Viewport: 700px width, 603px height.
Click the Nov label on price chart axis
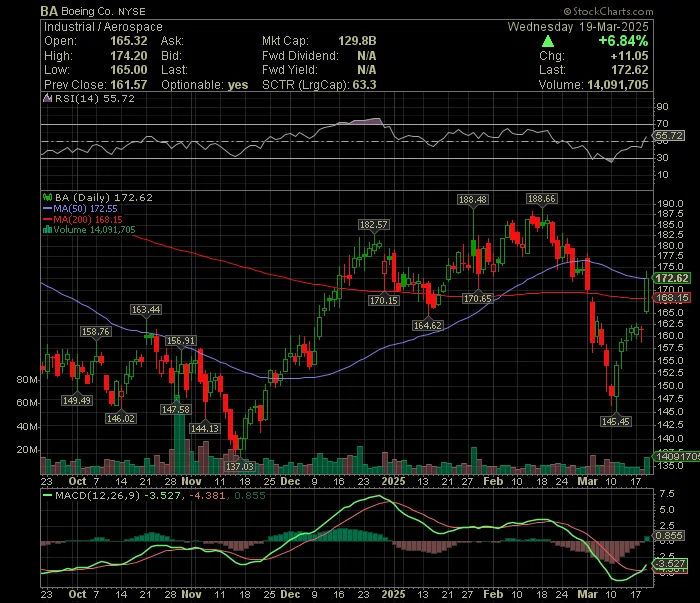pyautogui.click(x=192, y=482)
